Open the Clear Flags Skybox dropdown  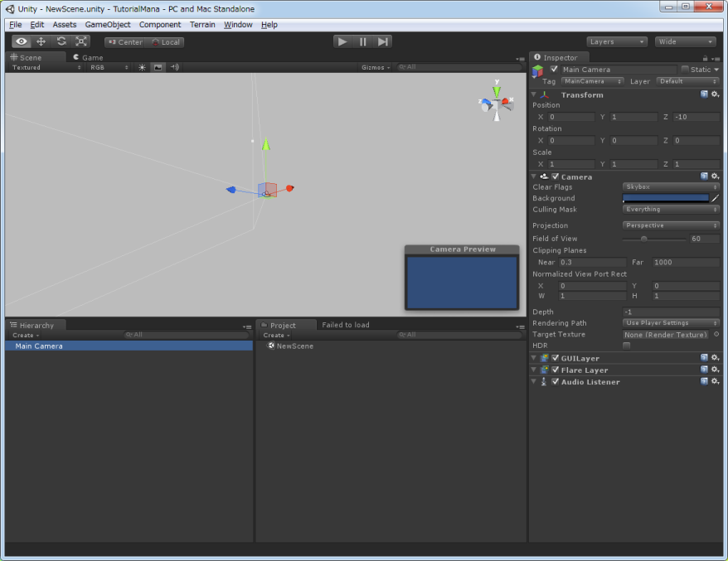tap(671, 186)
